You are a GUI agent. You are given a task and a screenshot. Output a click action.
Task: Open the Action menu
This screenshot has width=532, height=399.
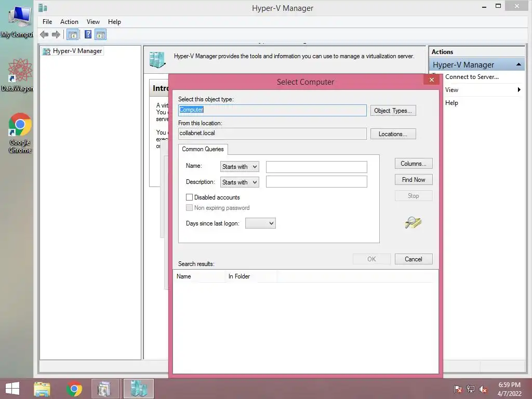69,22
